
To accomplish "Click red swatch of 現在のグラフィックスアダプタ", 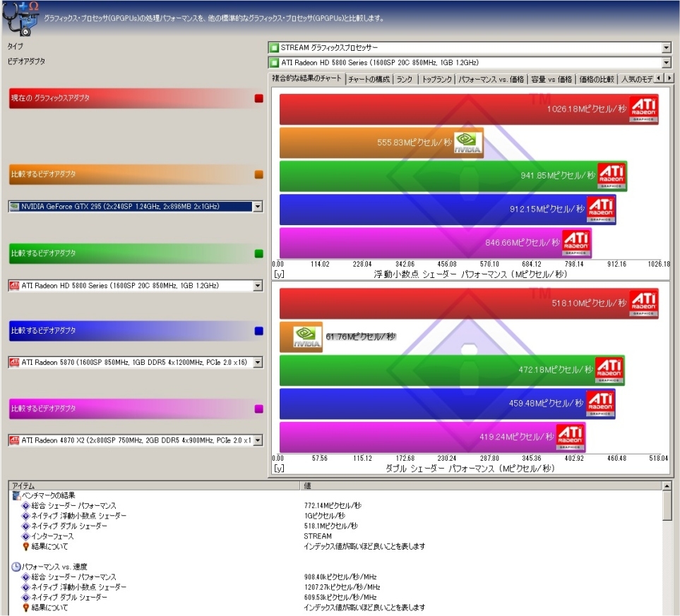I will [x=259, y=98].
